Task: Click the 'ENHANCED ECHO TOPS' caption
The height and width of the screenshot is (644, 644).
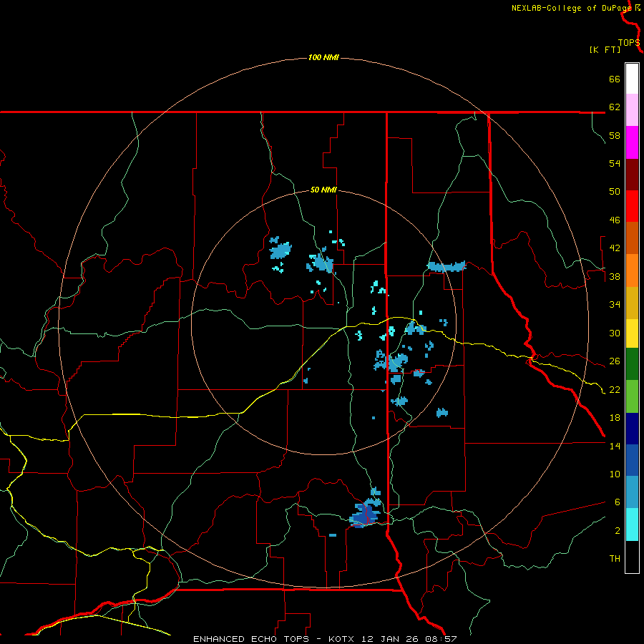Action: (251, 639)
